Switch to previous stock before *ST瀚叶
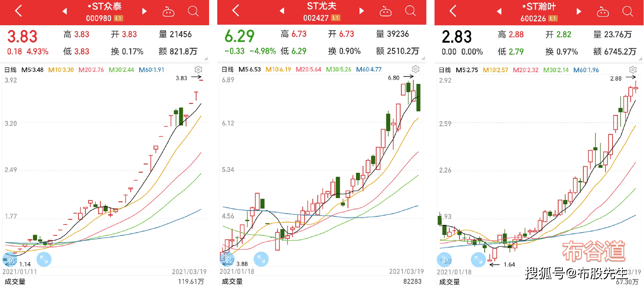Screen dimensions: 644x287 click(499, 12)
